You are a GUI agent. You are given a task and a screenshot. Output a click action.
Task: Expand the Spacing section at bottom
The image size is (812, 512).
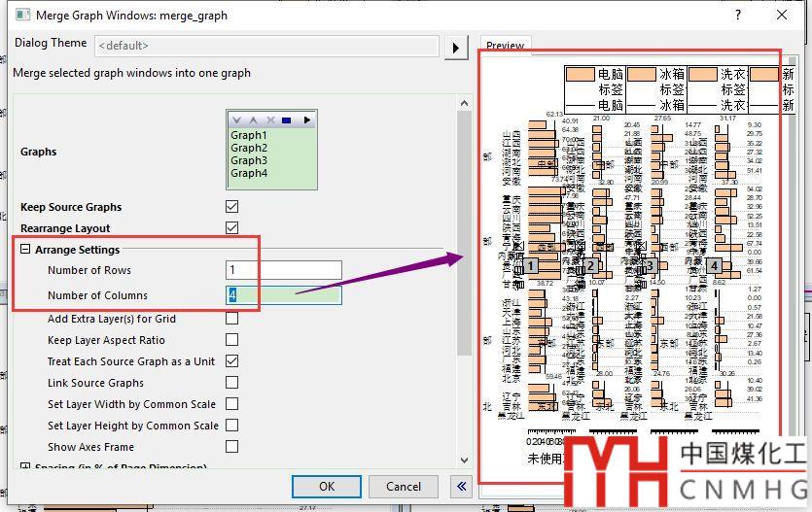coord(26,468)
